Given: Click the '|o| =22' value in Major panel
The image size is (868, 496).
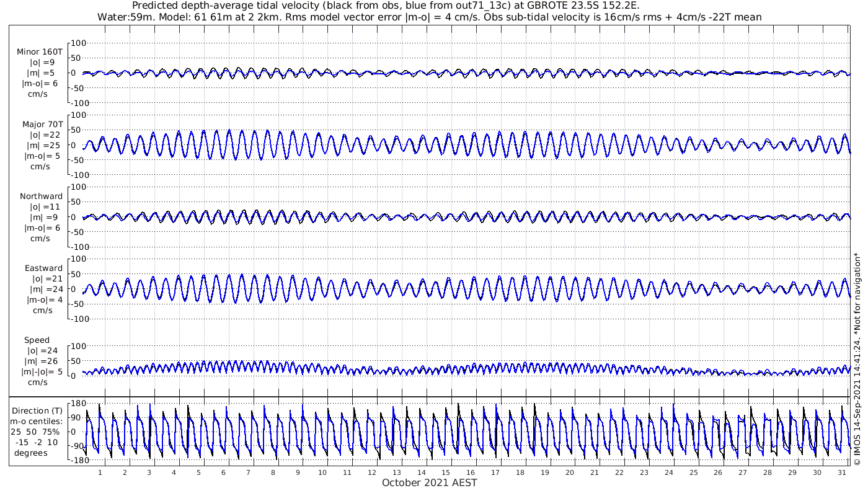Looking at the screenshot, I should coord(45,135).
